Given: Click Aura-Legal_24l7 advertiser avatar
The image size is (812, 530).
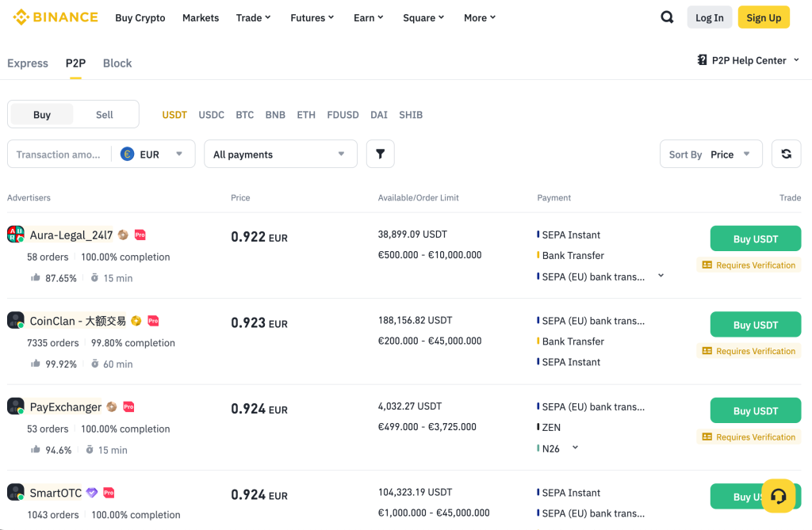Looking at the screenshot, I should 16,234.
